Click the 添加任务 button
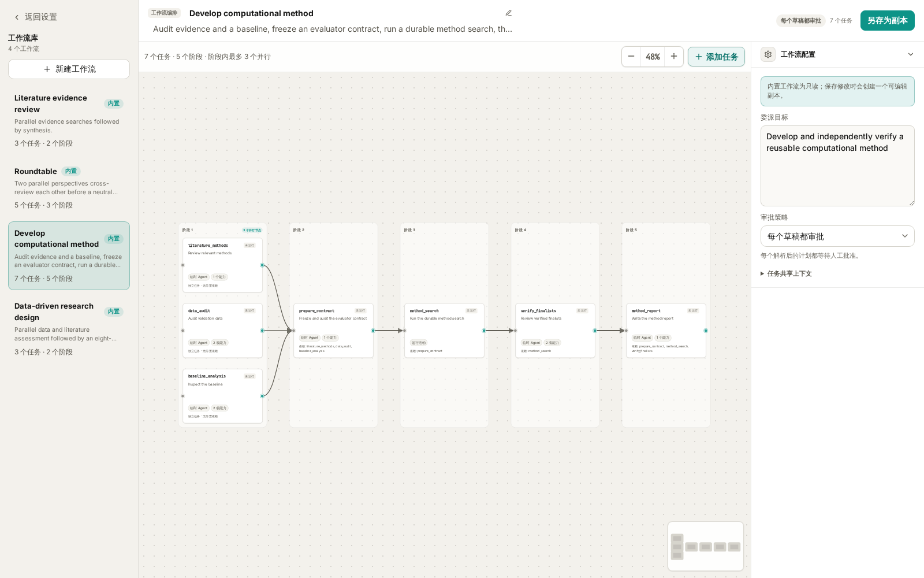The image size is (924, 578). point(716,57)
